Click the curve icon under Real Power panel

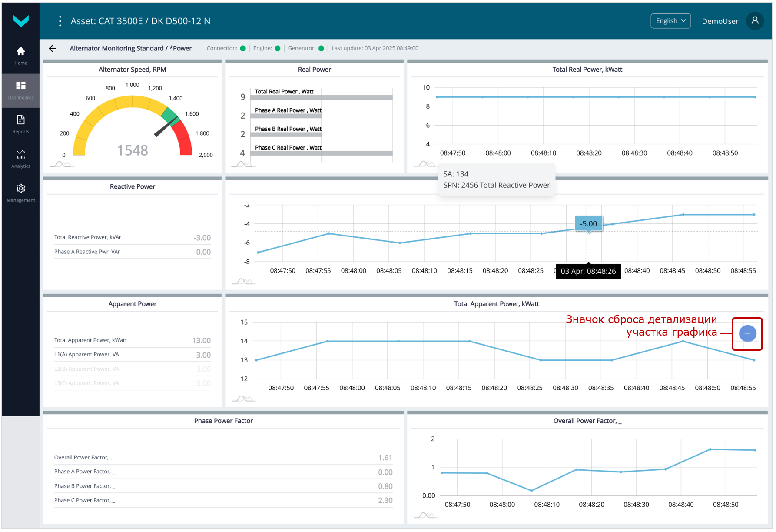coord(243,164)
